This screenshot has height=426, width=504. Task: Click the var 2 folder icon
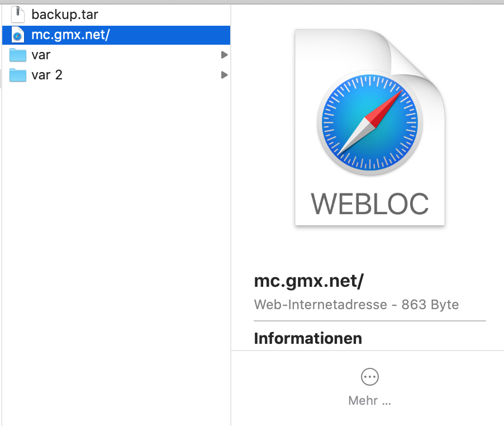(x=18, y=75)
